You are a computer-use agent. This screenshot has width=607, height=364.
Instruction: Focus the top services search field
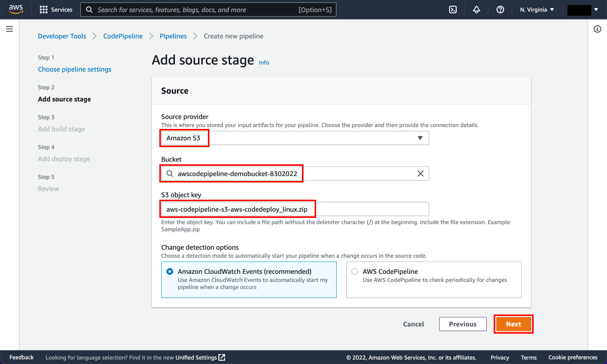tap(208, 10)
